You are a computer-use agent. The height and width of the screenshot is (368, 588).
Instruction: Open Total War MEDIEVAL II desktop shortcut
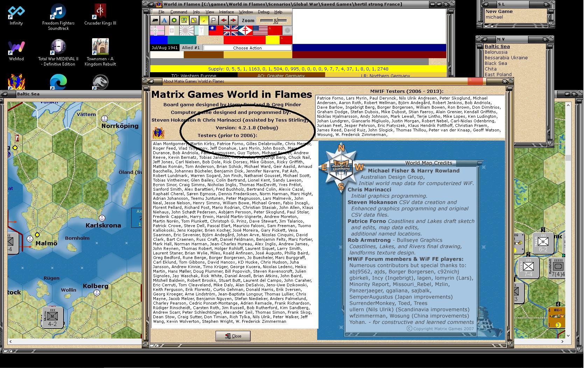pyautogui.click(x=58, y=53)
